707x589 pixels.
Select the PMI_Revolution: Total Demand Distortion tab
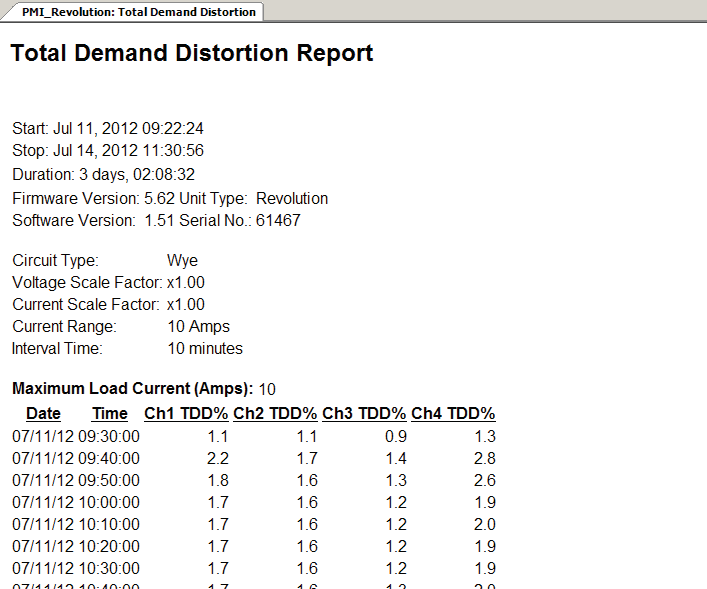(x=134, y=12)
